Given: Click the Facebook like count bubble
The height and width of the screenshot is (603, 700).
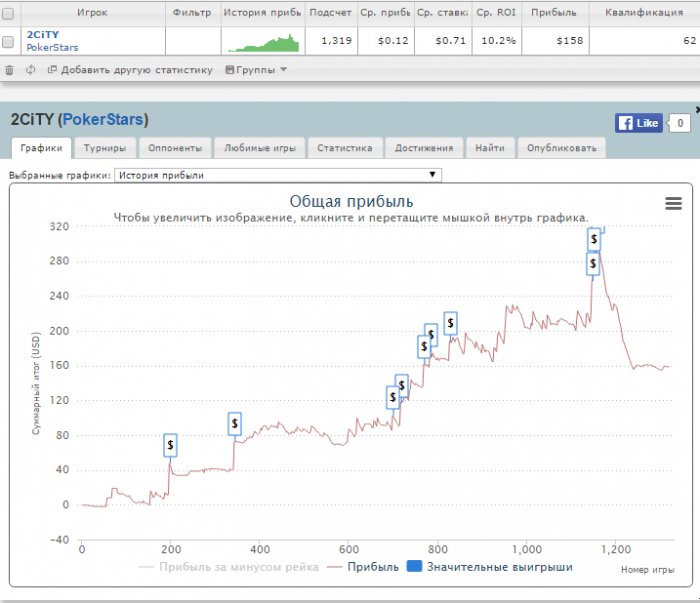Looking at the screenshot, I should 679,123.
